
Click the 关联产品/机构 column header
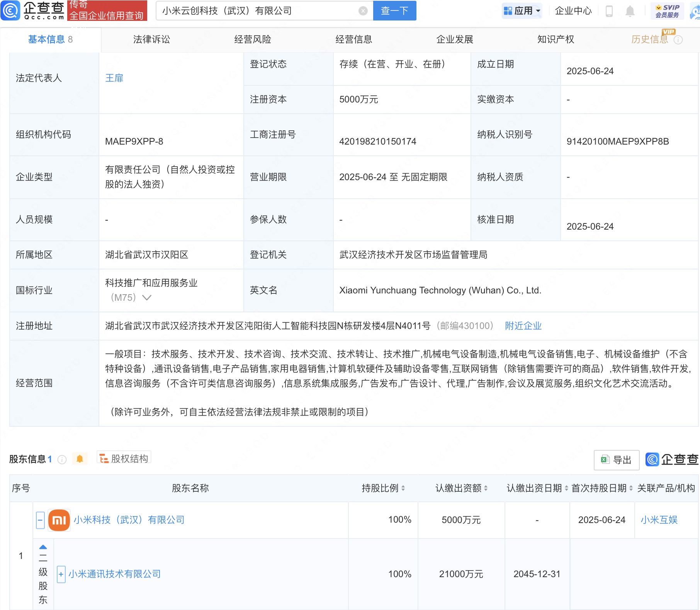click(666, 488)
